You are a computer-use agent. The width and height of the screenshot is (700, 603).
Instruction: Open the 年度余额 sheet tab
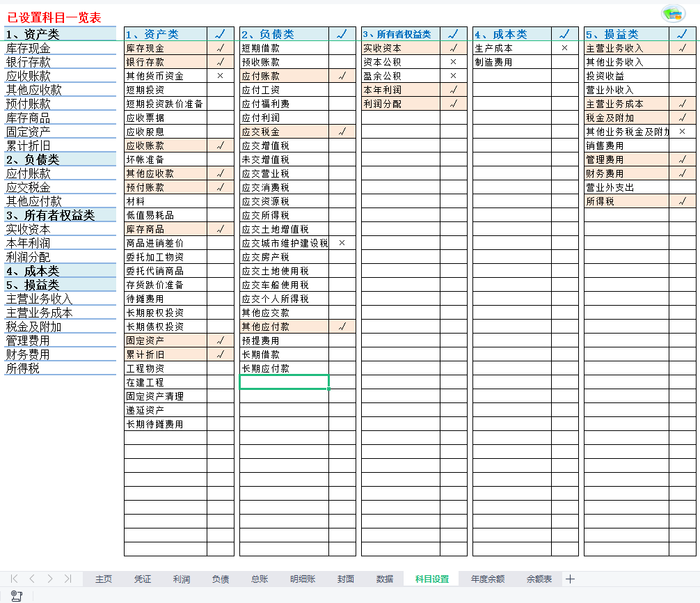(x=488, y=579)
